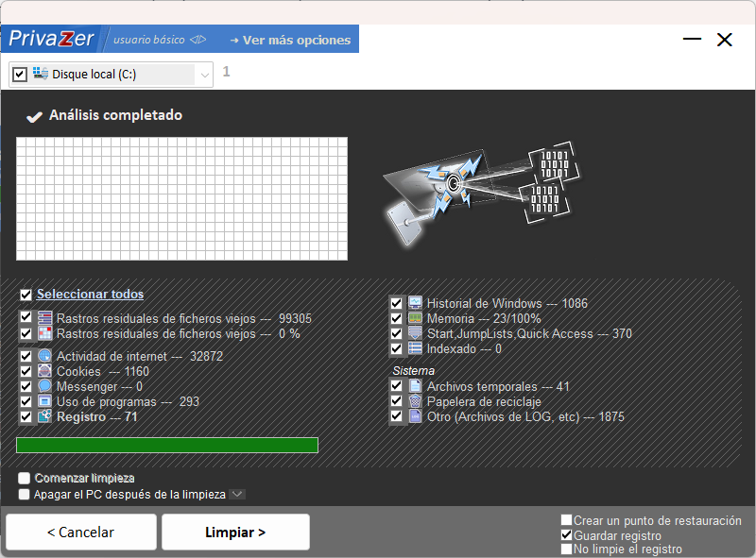Image resolution: width=756 pixels, height=558 pixels.
Task: Uncheck Rastros residuales 0 % checkbox
Action: click(x=26, y=333)
